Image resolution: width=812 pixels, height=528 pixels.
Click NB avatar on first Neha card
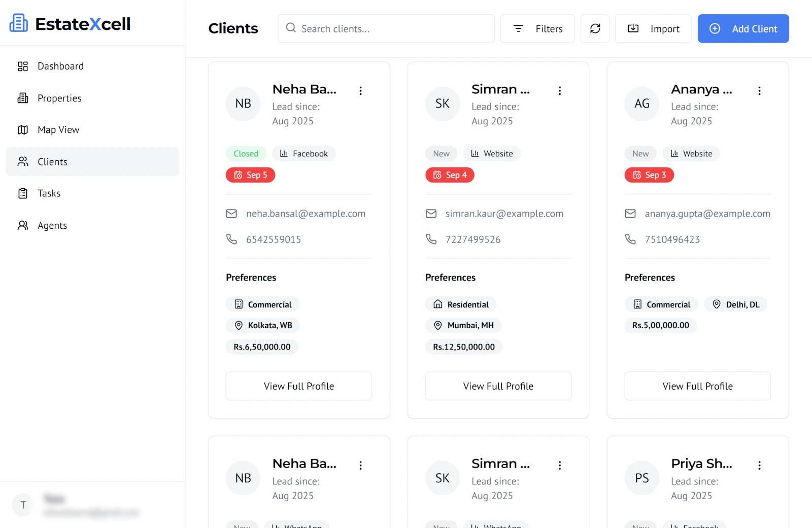243,103
